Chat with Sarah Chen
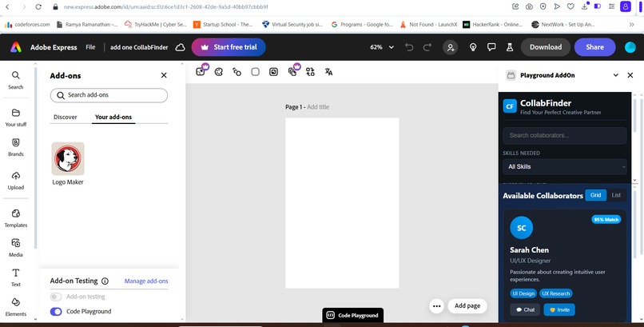This screenshot has width=644, height=327. click(x=525, y=309)
